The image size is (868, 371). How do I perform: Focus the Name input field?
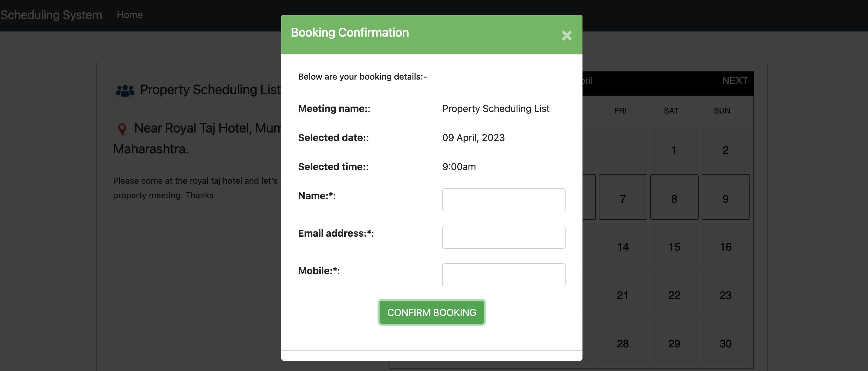coord(504,200)
